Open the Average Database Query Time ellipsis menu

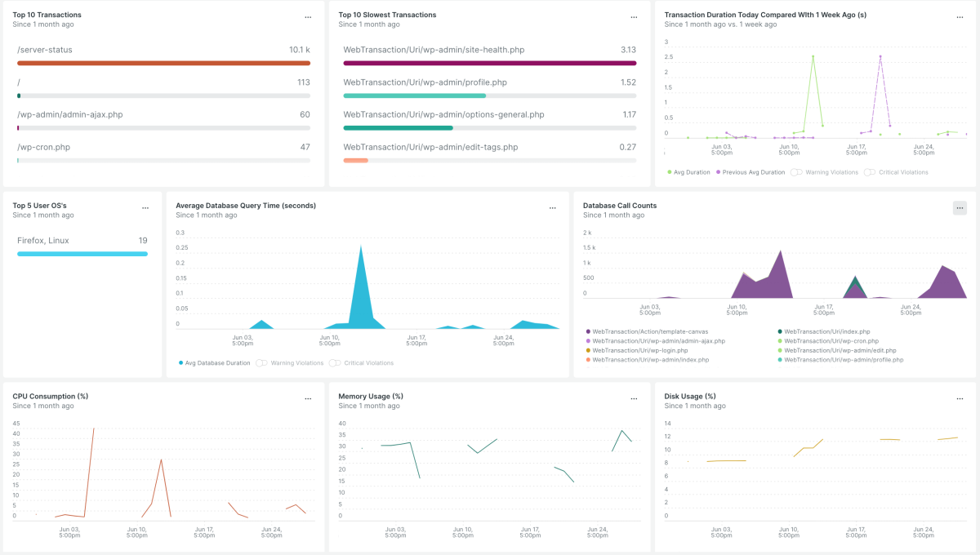[553, 208]
